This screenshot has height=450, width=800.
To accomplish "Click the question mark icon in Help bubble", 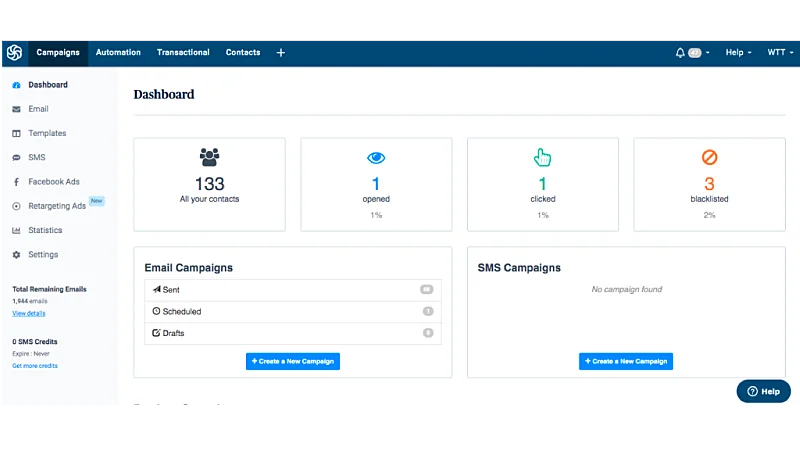I will click(x=753, y=391).
